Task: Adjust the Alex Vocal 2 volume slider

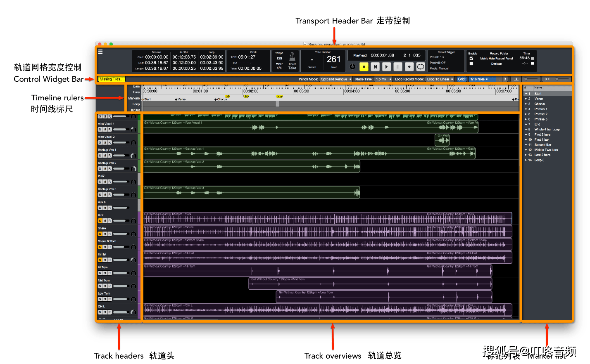Action: 121,143
